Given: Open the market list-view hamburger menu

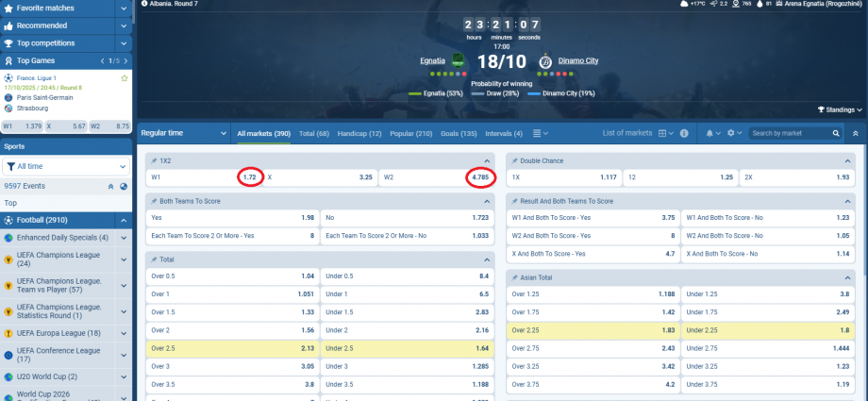Looking at the screenshot, I should (x=541, y=133).
